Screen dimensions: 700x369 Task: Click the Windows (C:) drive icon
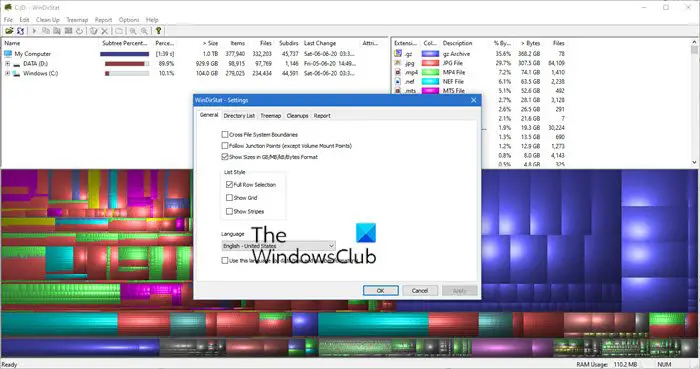(17, 73)
